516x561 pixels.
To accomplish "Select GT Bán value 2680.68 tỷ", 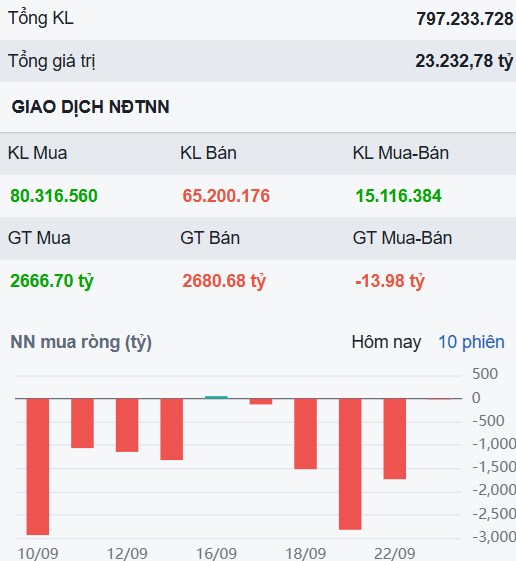I will pyautogui.click(x=224, y=281).
